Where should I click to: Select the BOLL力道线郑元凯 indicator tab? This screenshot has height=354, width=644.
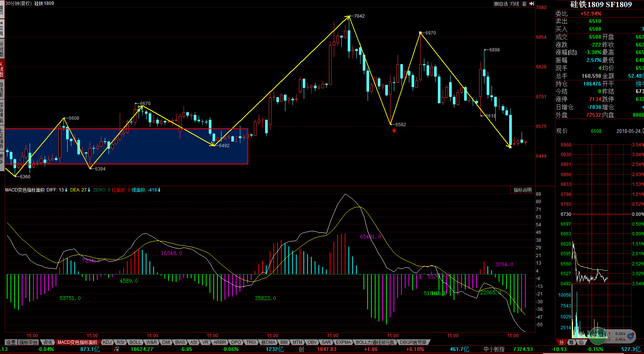coord(375,342)
